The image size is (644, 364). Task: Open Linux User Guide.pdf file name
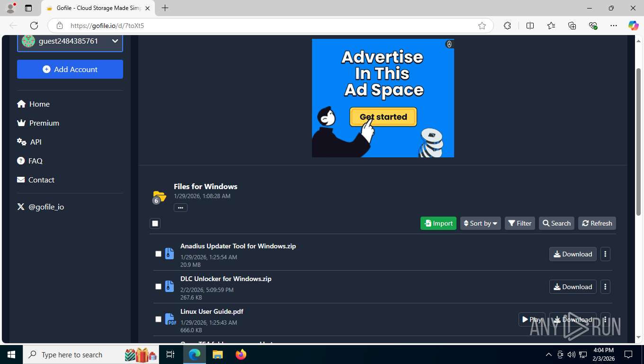point(212,311)
